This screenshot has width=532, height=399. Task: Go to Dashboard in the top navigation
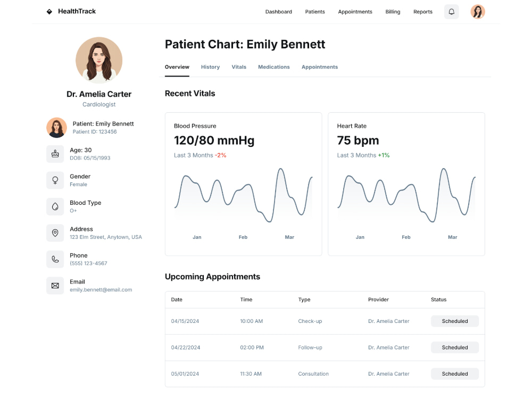279,12
